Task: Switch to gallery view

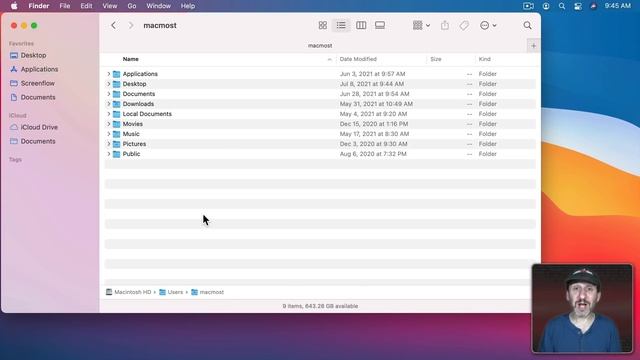Action: point(380,25)
